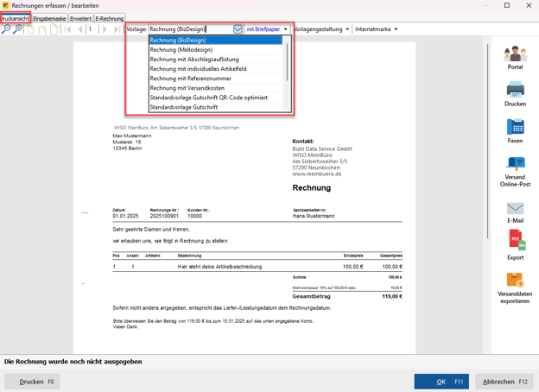Switch to the Druckansicht tab
Image resolution: width=539 pixels, height=392 pixels.
[x=16, y=18]
